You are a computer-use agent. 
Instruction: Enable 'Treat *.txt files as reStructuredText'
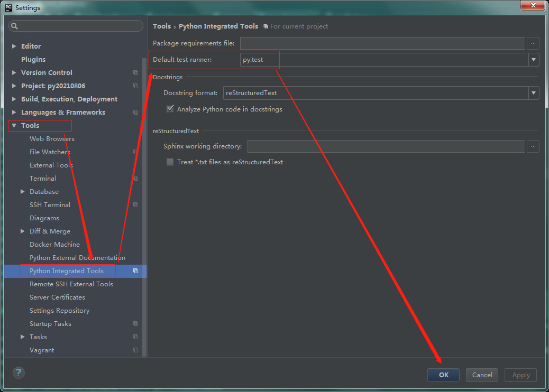pyautogui.click(x=170, y=162)
